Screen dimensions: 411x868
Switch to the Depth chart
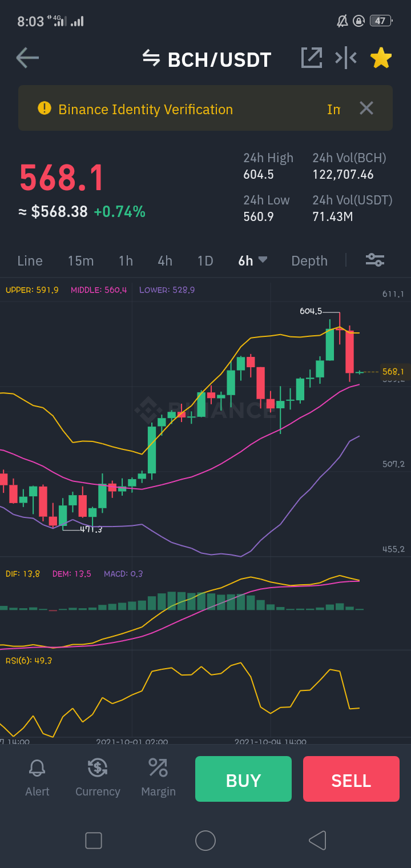coord(309,261)
